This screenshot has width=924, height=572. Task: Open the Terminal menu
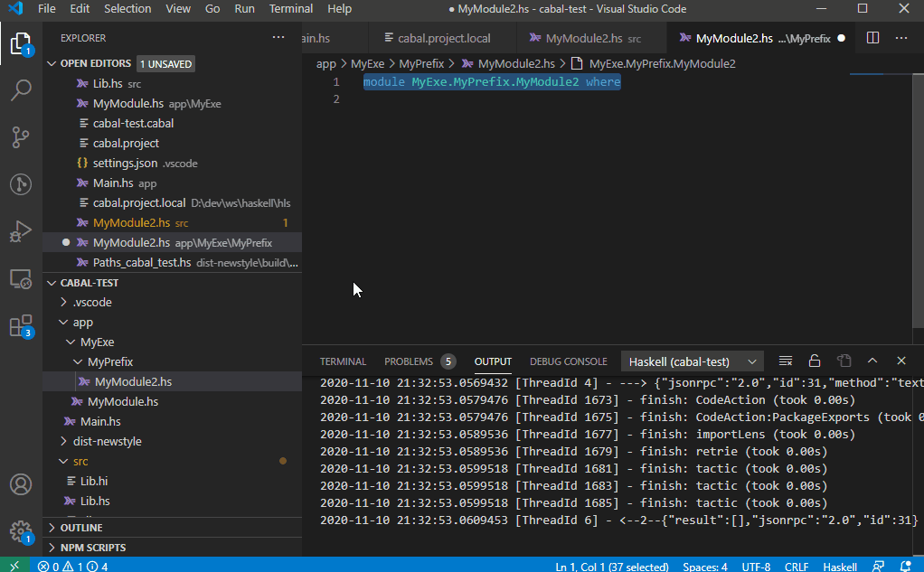290,8
